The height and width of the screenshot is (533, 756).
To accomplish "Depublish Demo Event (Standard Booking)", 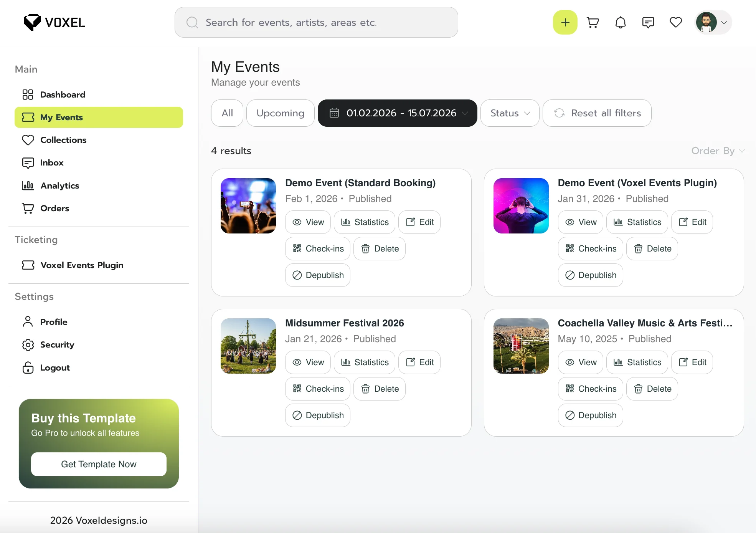I will pos(318,275).
